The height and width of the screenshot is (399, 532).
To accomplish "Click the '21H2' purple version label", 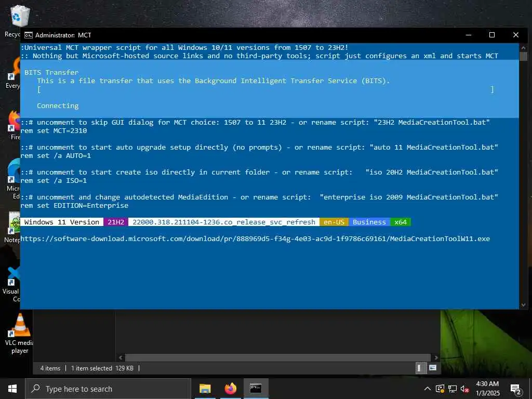I will (x=116, y=222).
